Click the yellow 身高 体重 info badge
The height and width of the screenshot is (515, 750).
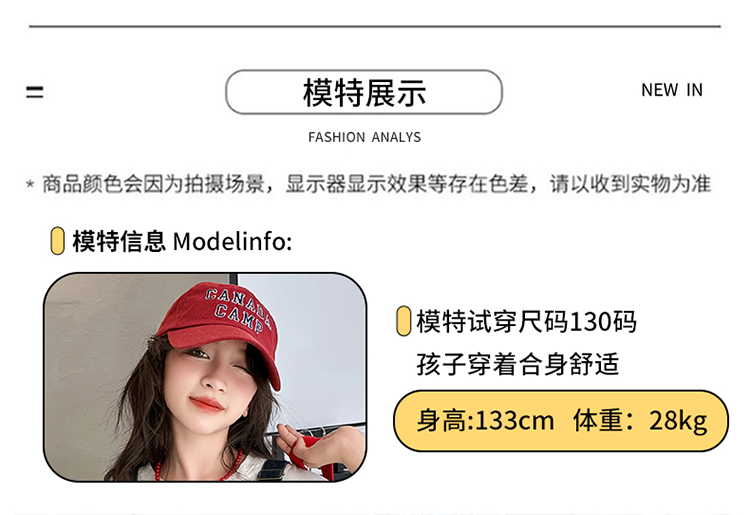tap(561, 421)
